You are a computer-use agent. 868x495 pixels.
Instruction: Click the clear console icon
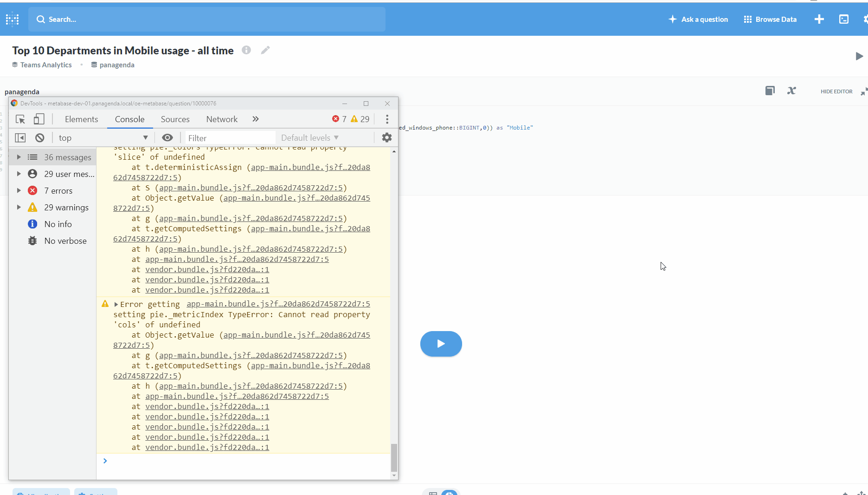coord(39,137)
